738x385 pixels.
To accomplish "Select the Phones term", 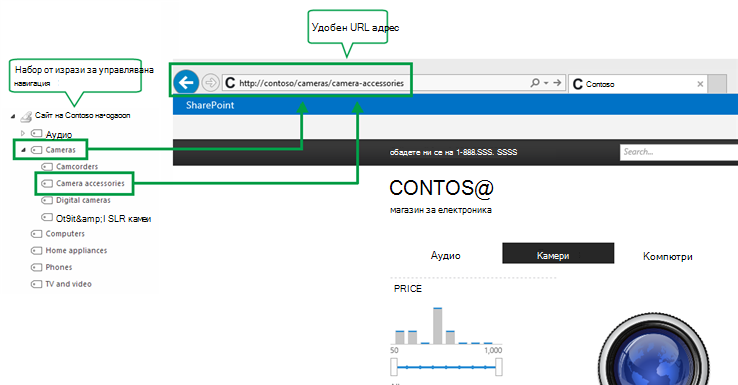I will 59,267.
